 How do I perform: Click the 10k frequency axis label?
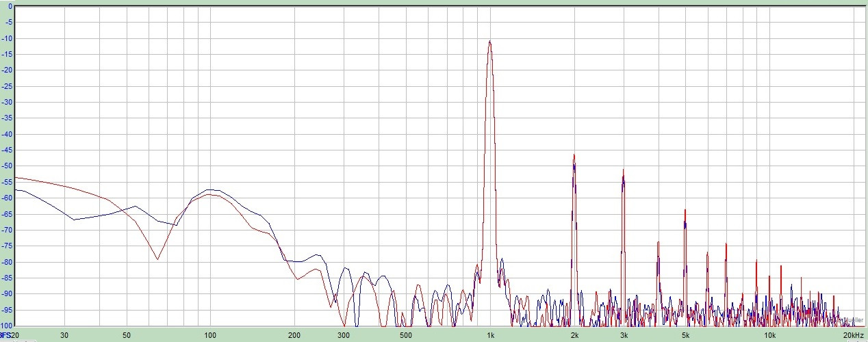pyautogui.click(x=769, y=335)
